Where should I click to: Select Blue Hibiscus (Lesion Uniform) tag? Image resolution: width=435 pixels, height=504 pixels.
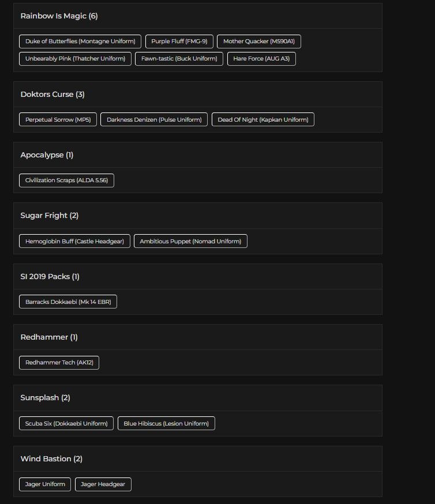(x=166, y=423)
